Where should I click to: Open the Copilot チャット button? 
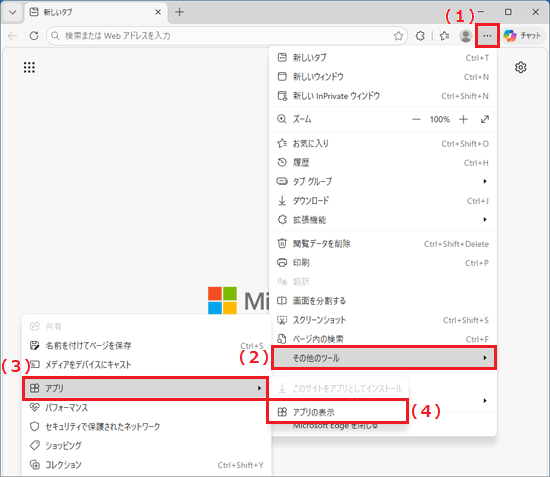coord(522,36)
